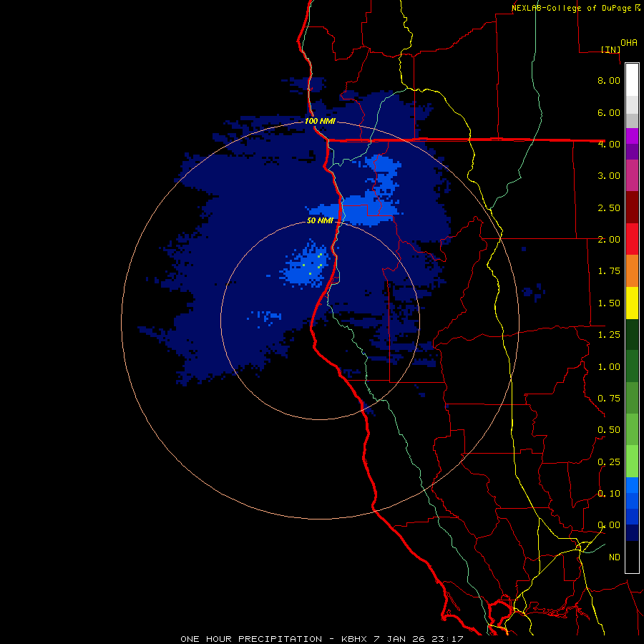Viewport: 644px width, 644px height.
Task: Click the 2.00 legend value
Action: click(609, 240)
